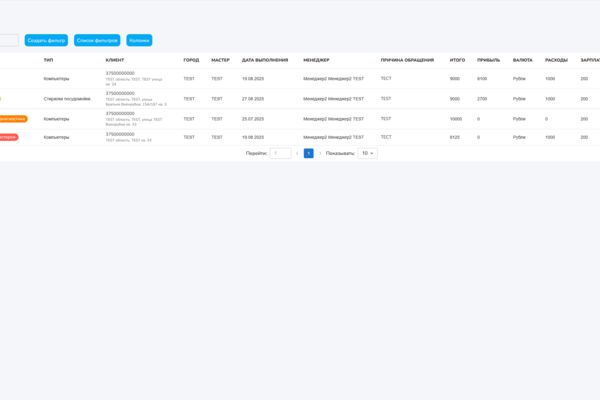The image size is (600, 400).
Task: Select page 1 in pagination
Action: pos(308,153)
